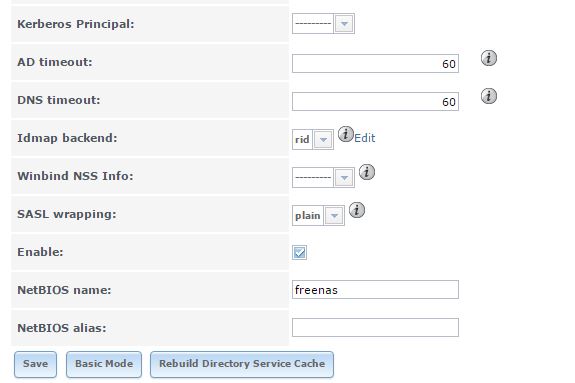Click the Save button
575x383 pixels.
[x=36, y=364]
